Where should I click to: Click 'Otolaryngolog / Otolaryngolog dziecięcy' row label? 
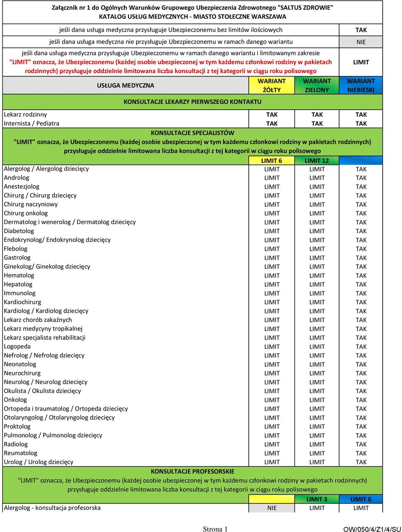pos(59,417)
